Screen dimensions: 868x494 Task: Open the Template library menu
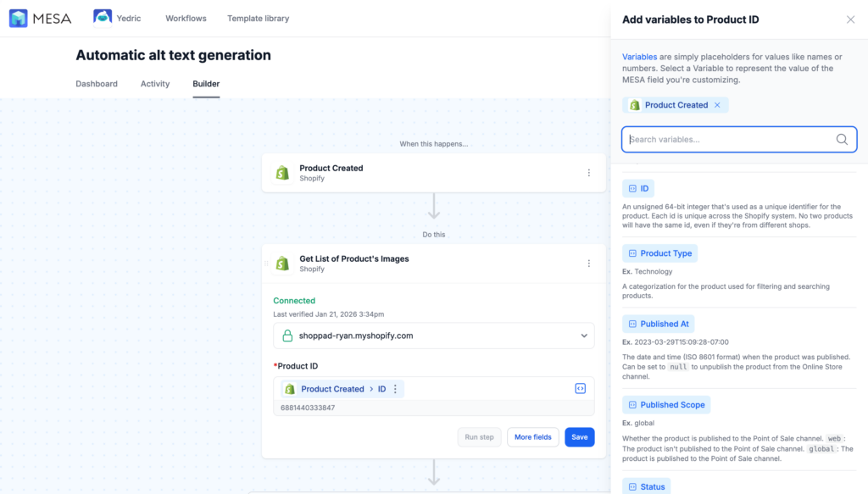[x=258, y=18]
